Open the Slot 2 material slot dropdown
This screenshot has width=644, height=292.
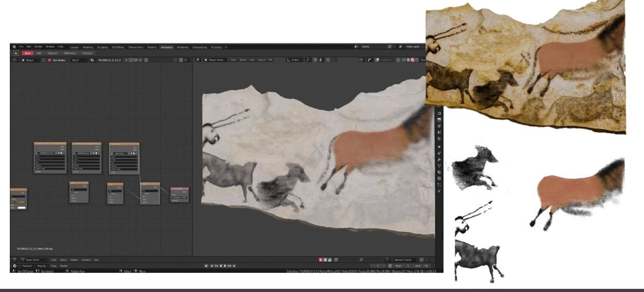pos(79,60)
